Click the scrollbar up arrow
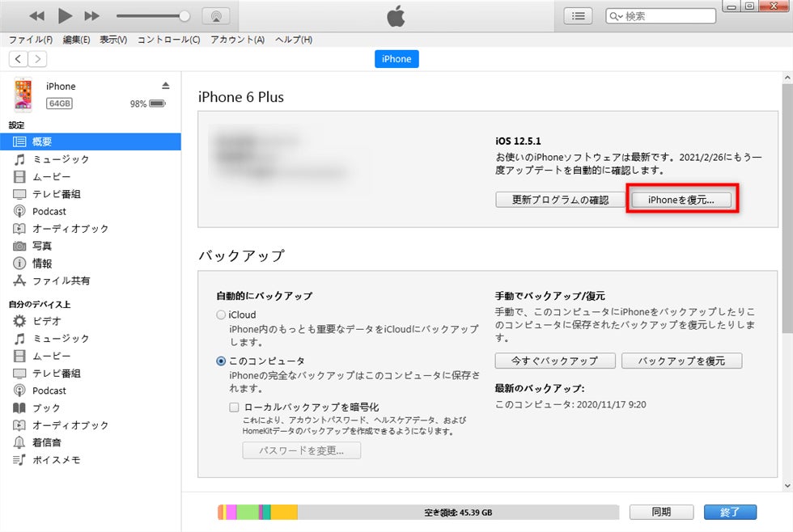Viewport: 793px width, 532px height. tap(787, 78)
